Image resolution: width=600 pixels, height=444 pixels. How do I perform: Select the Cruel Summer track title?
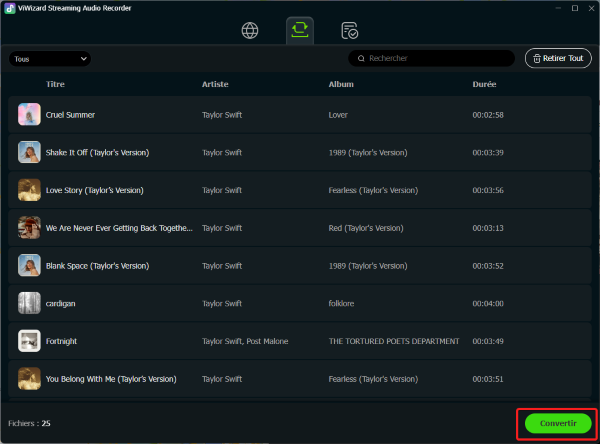(70, 115)
